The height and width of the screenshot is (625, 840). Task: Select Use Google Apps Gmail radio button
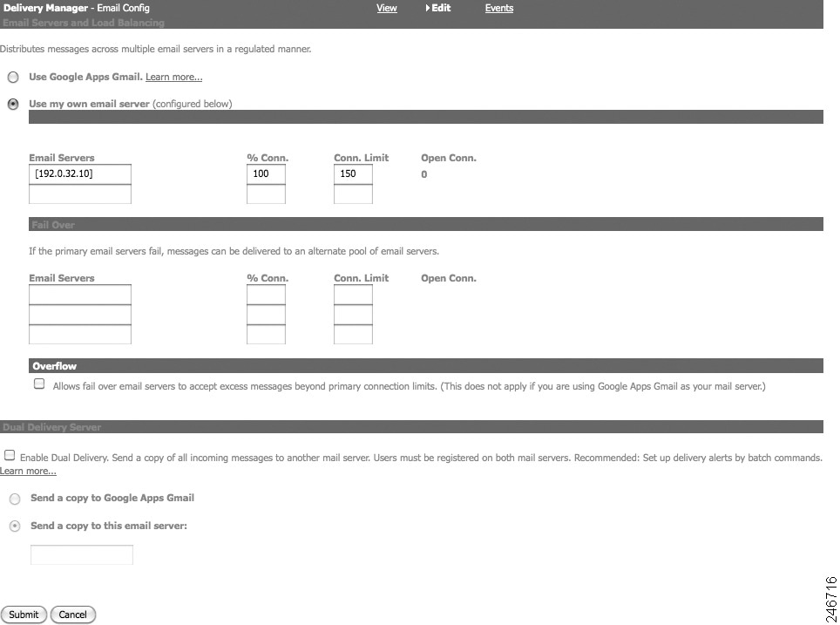tap(13, 78)
